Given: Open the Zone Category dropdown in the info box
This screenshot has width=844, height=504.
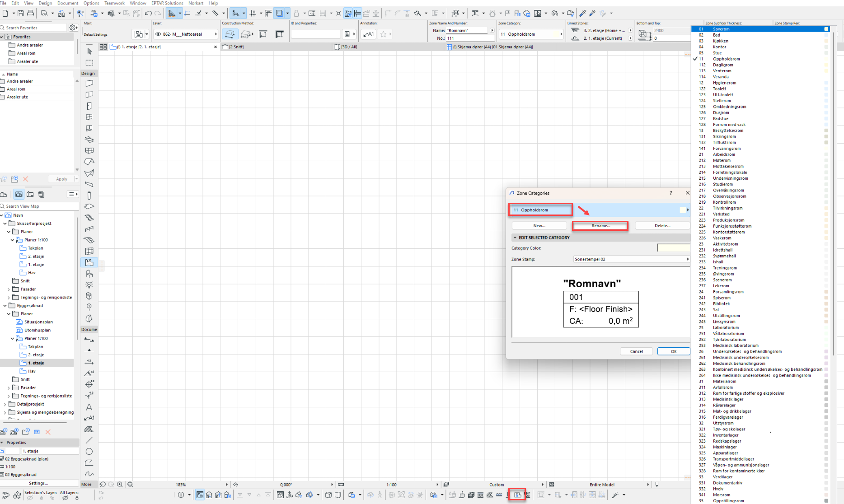Looking at the screenshot, I should click(x=531, y=34).
